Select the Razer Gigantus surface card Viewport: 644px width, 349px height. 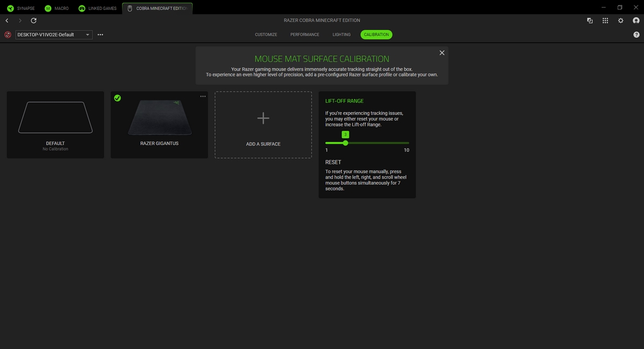(160, 125)
